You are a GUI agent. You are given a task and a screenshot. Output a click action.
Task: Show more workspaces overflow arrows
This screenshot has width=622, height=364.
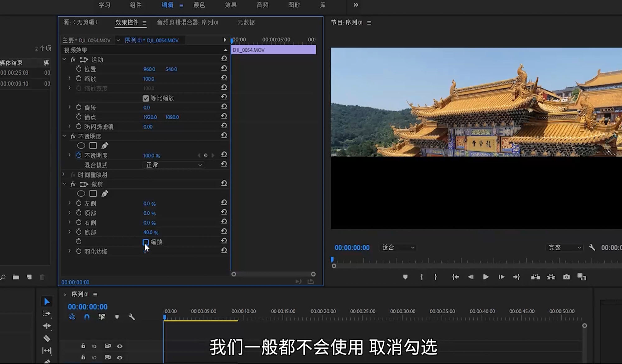pyautogui.click(x=356, y=5)
